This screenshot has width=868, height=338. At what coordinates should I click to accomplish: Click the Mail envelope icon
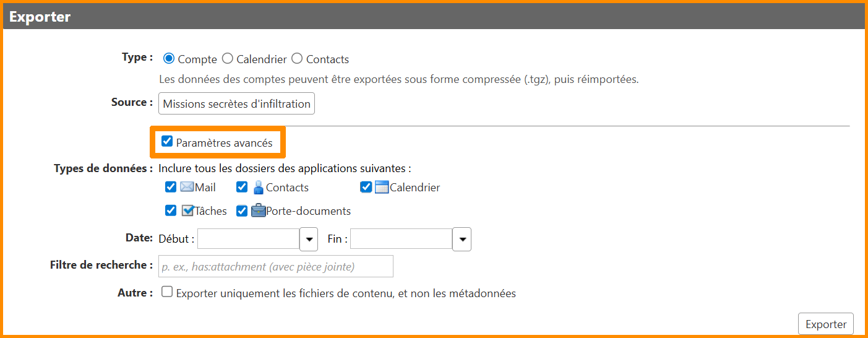tap(187, 187)
